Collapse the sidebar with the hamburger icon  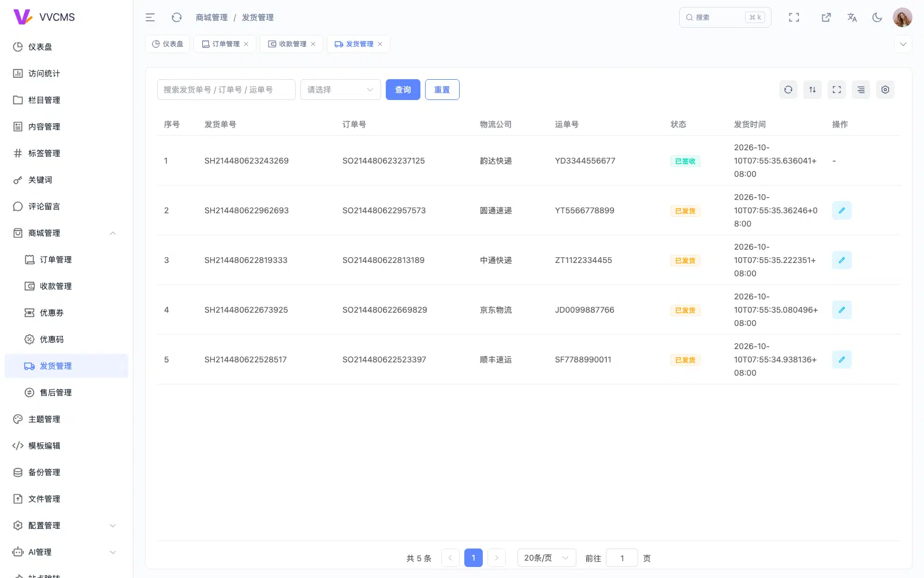coord(150,17)
